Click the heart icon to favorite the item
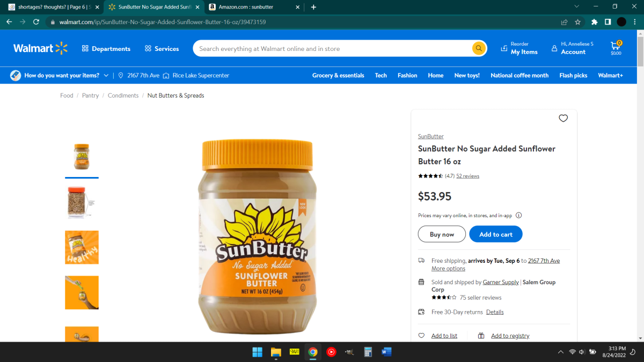Viewport: 644px width, 362px height. tap(563, 119)
